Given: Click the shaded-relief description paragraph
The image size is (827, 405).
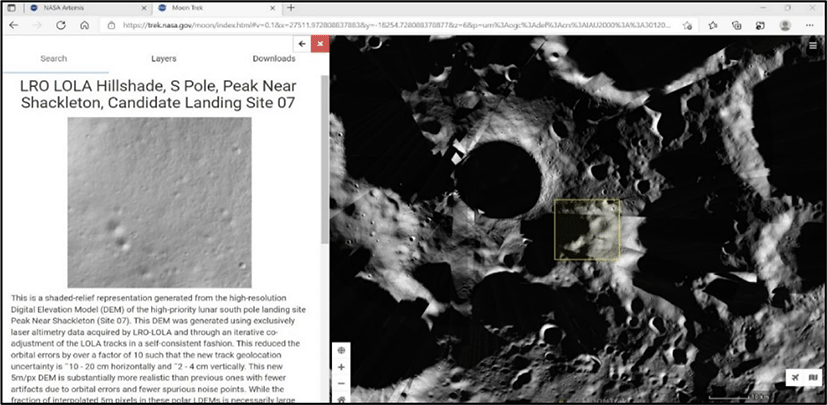Looking at the screenshot, I should point(159,349).
